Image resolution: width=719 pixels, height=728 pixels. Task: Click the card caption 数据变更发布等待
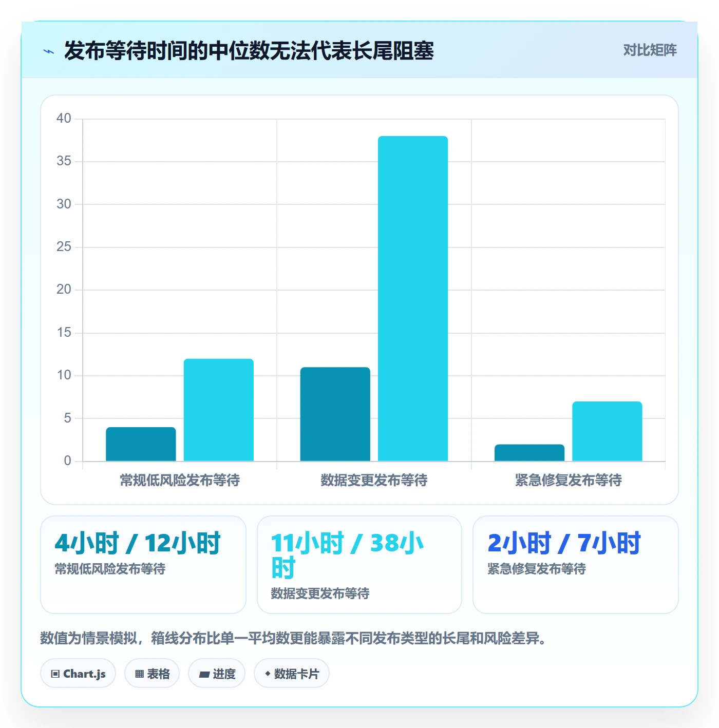[320, 593]
